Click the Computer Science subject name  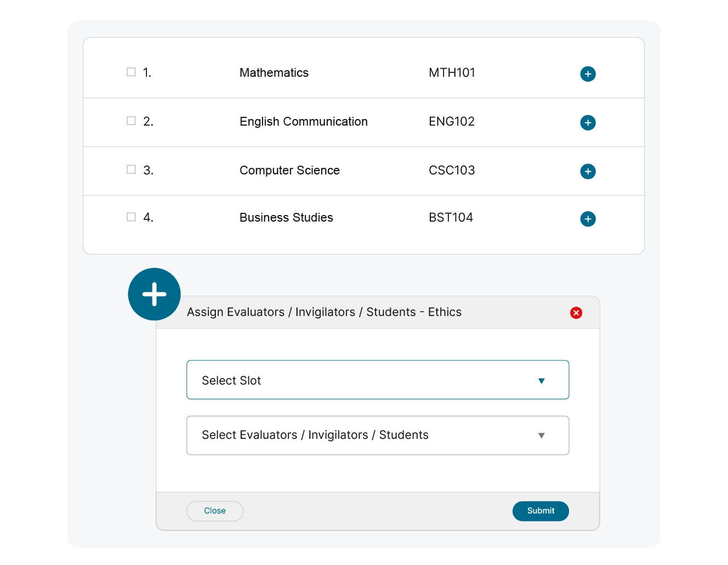289,171
